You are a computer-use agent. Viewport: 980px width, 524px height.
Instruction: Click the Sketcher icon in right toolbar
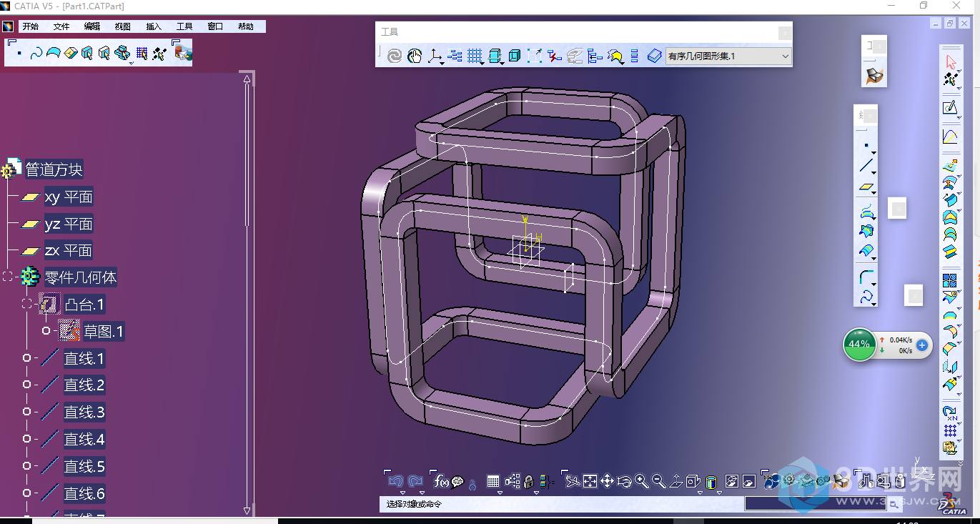950,108
